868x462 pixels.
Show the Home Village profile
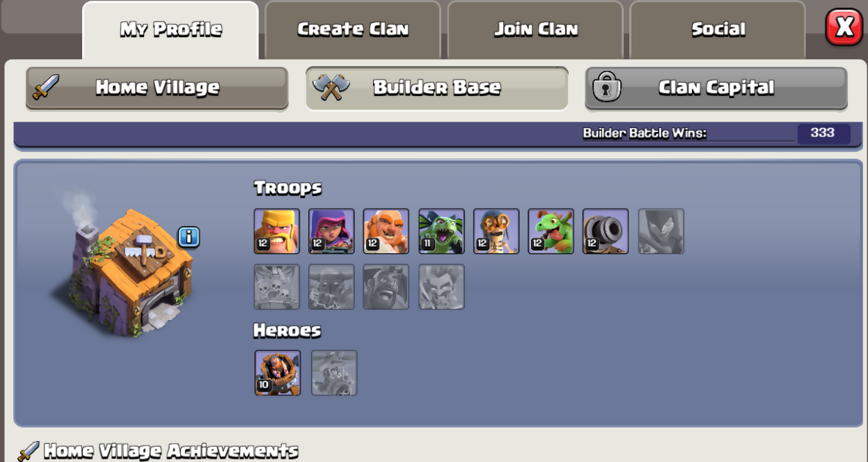157,88
